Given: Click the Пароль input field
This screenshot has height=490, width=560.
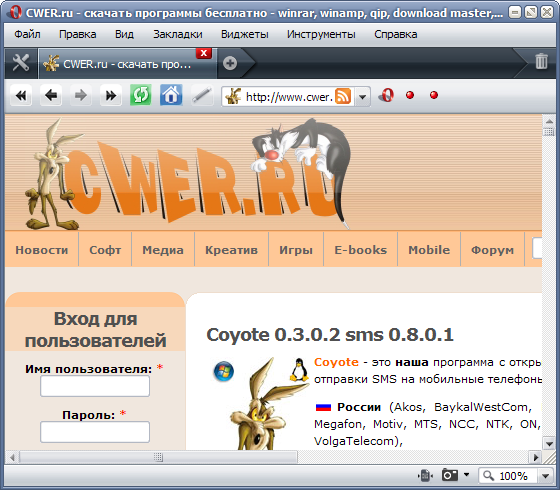Looking at the screenshot, I should [x=95, y=432].
